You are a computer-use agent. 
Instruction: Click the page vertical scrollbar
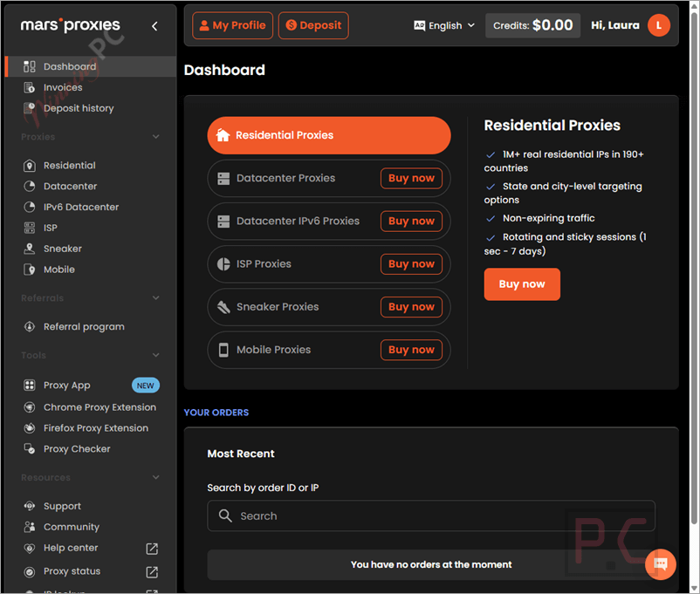click(x=694, y=268)
